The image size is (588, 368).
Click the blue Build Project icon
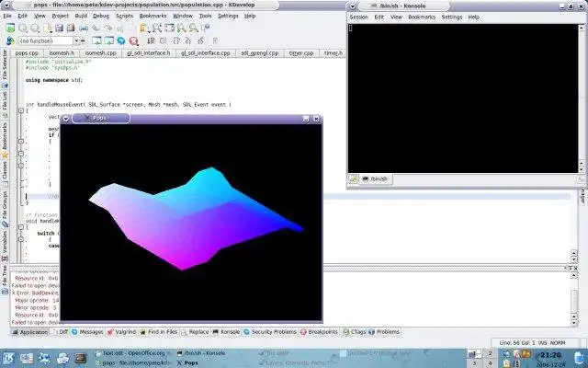(121, 40)
